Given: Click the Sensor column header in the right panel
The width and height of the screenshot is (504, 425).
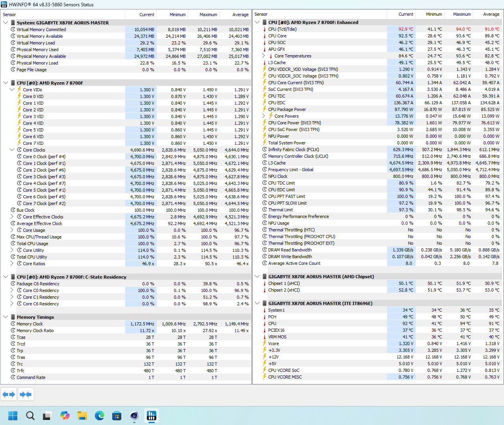Looking at the screenshot, I should pyautogui.click(x=320, y=14).
